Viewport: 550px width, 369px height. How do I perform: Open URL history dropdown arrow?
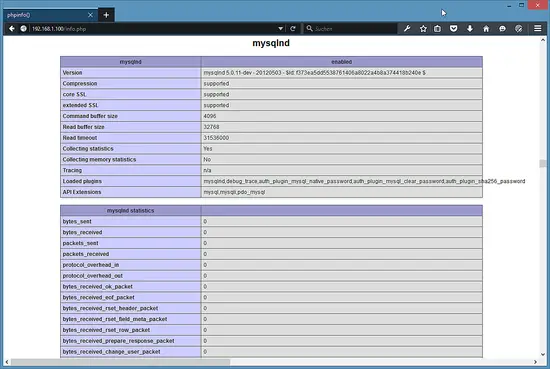coord(281,29)
